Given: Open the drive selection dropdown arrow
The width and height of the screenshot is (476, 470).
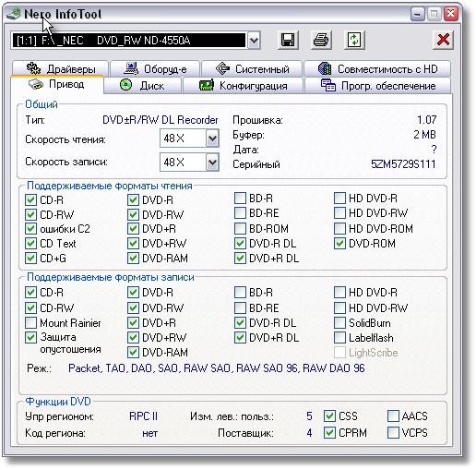Looking at the screenshot, I should 254,41.
